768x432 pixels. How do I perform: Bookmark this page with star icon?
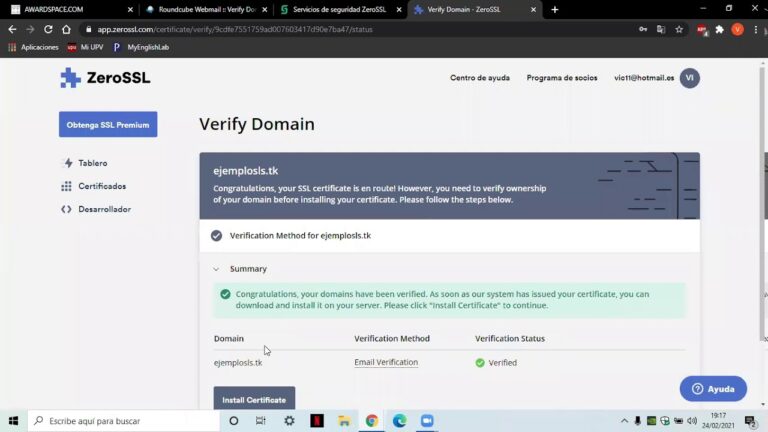pos(679,29)
